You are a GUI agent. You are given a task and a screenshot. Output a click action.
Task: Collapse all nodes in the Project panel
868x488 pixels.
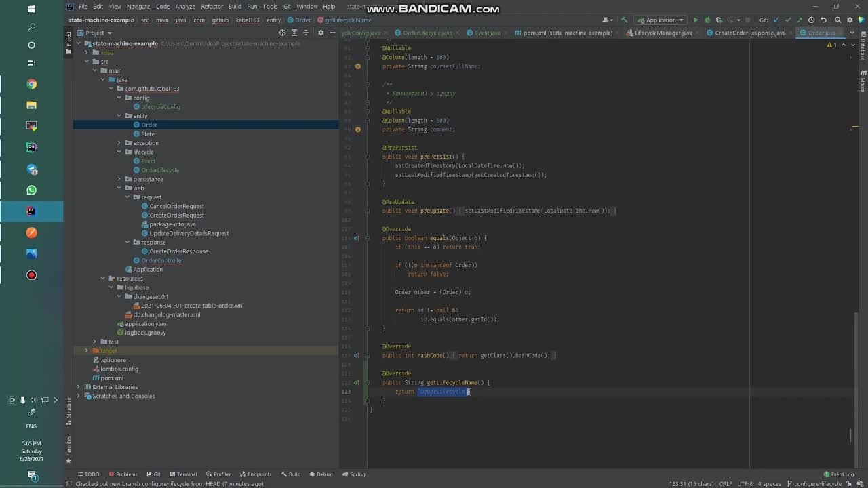(x=307, y=33)
